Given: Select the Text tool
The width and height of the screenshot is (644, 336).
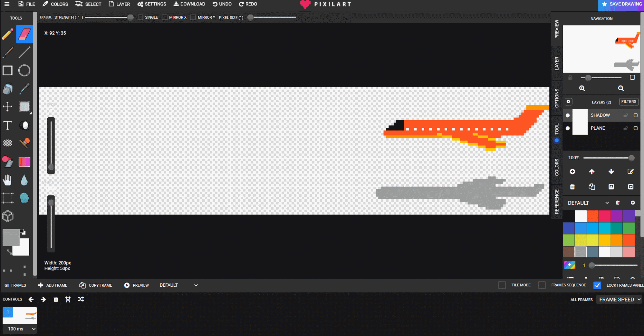Looking at the screenshot, I should tap(8, 125).
